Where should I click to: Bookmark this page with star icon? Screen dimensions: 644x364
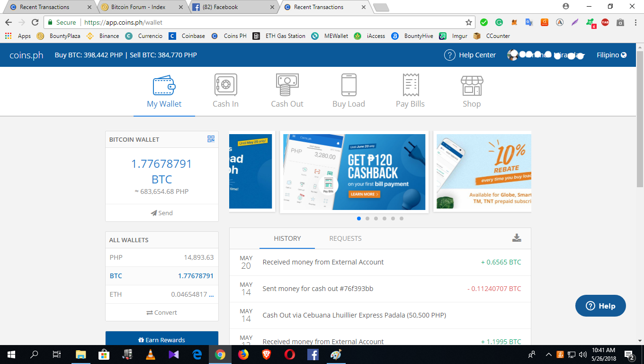coord(468,22)
